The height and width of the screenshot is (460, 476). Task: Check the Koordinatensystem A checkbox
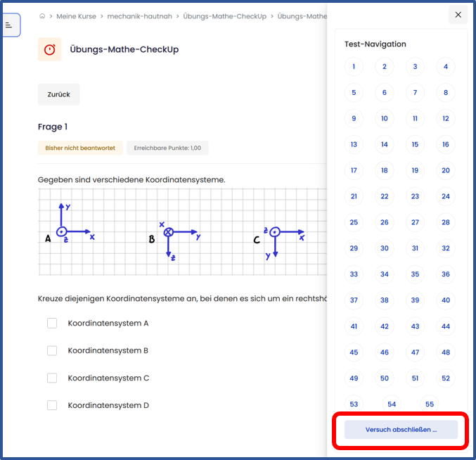click(x=52, y=324)
